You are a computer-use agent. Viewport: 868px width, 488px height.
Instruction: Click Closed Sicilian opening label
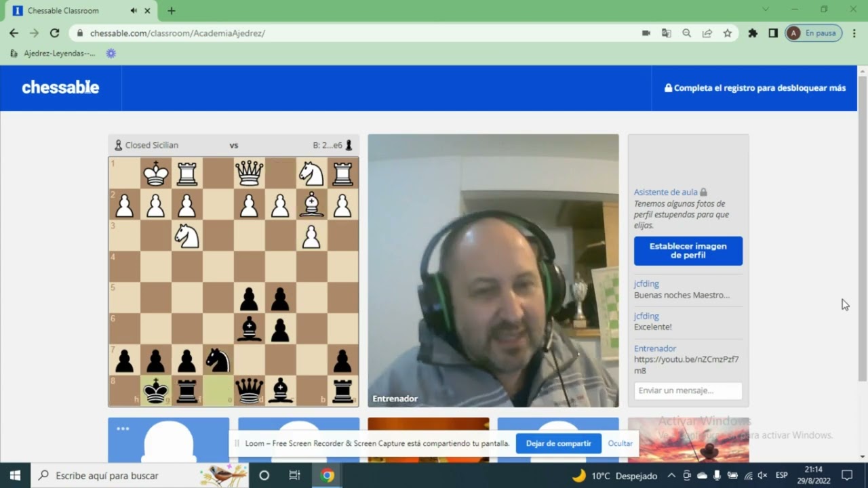[x=151, y=145]
